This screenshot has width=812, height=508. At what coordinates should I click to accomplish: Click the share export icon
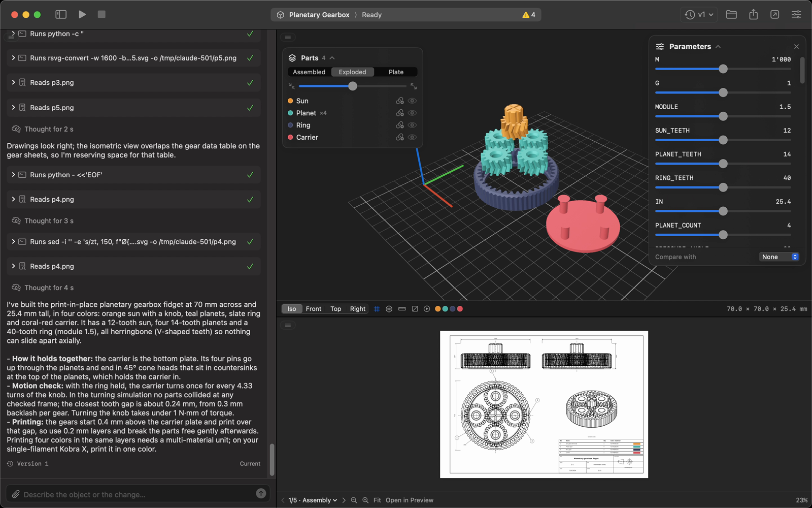tap(753, 15)
